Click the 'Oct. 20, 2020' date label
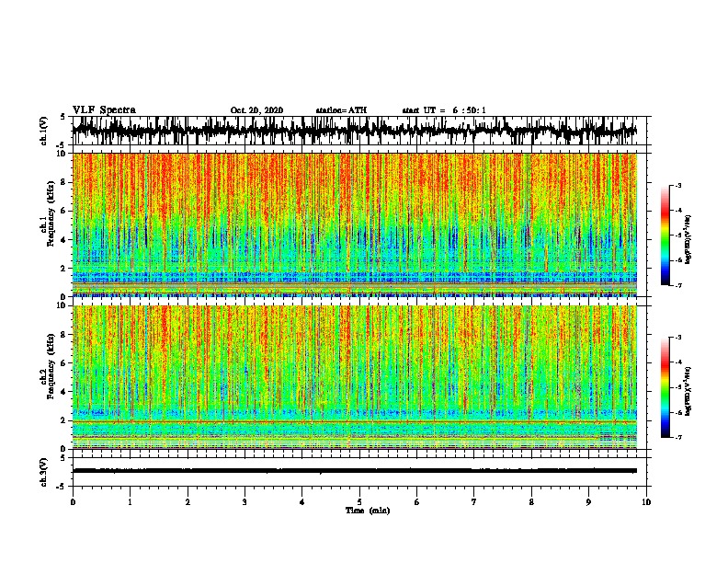 pos(256,110)
